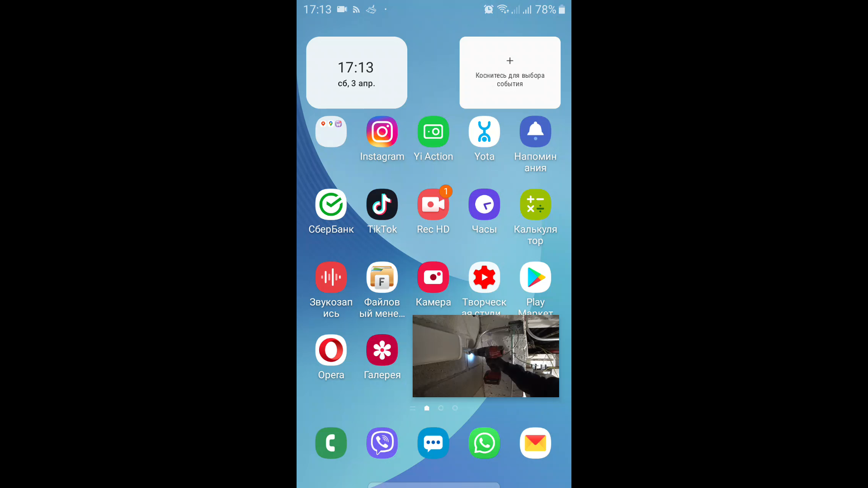Image resolution: width=868 pixels, height=488 pixels.
Task: Open WhatsApp messaging app
Action: (x=485, y=443)
